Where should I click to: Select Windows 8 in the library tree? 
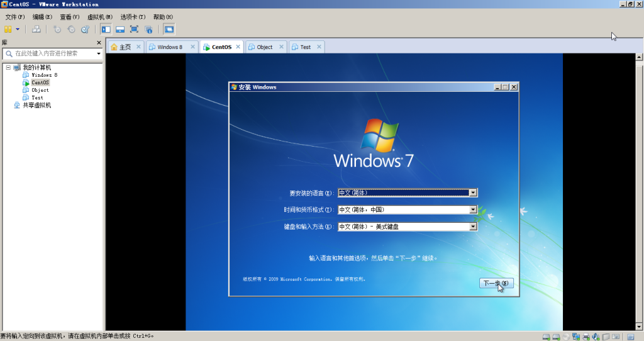[x=45, y=75]
